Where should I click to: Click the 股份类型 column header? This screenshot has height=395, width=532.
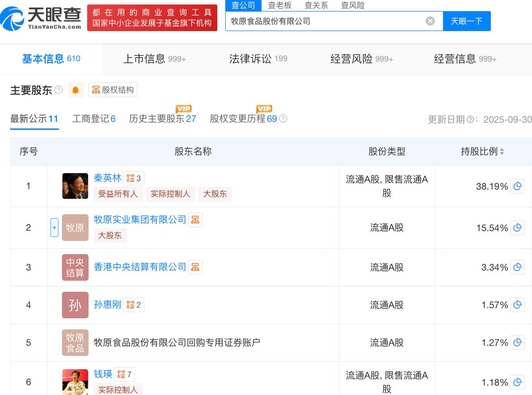[387, 152]
